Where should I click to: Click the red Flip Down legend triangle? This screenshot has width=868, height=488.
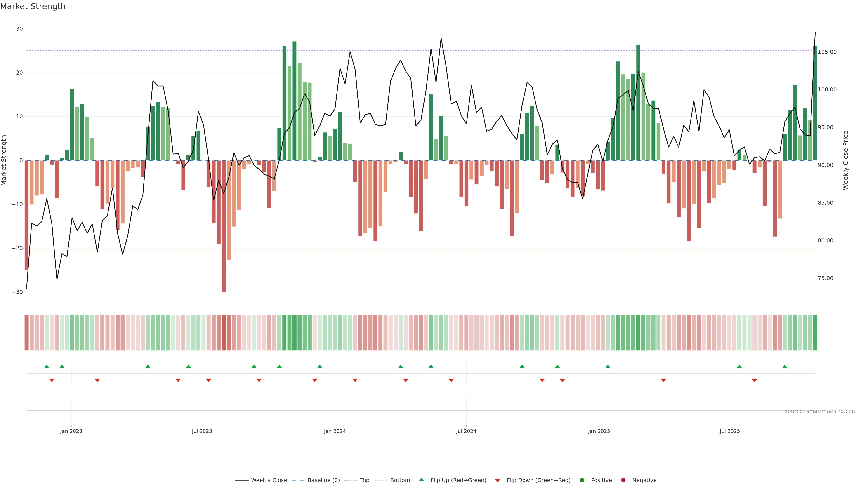coord(498,481)
